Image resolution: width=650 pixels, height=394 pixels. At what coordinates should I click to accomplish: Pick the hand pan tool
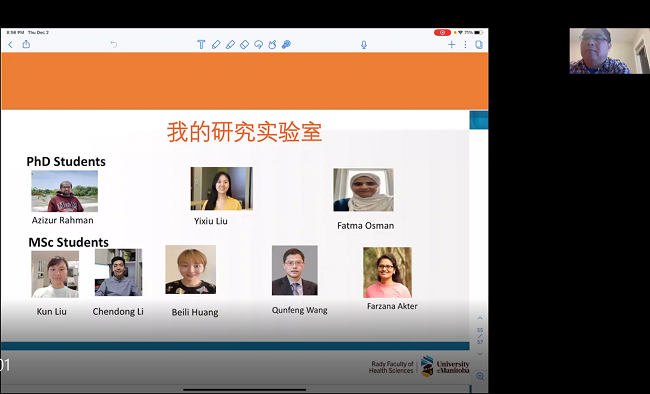click(x=272, y=44)
